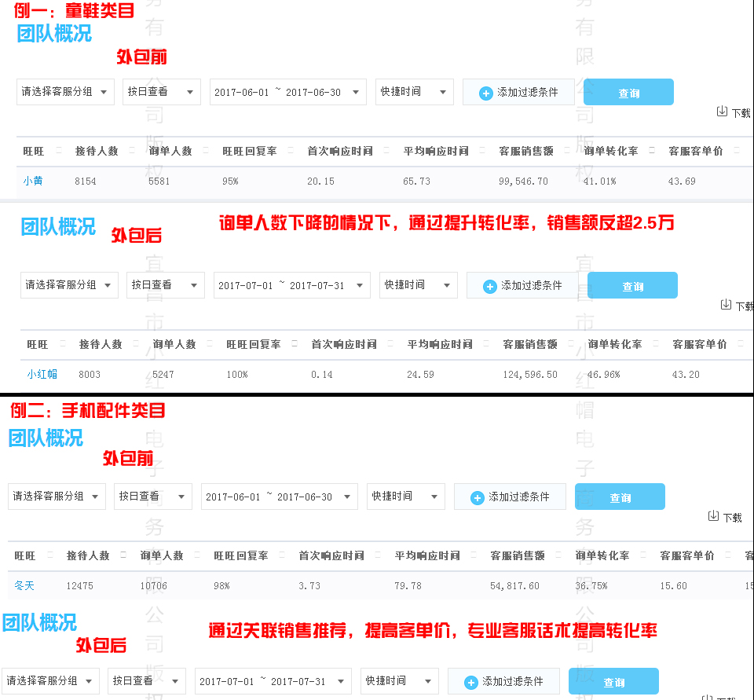The width and height of the screenshot is (754, 700).
Task: Click average response time 24.59
Action: pos(420,375)
